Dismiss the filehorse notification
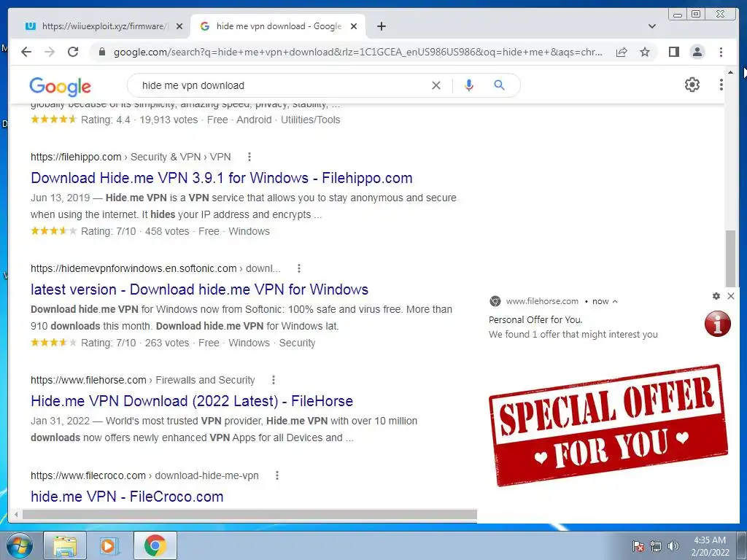This screenshot has height=560, width=747. click(731, 296)
